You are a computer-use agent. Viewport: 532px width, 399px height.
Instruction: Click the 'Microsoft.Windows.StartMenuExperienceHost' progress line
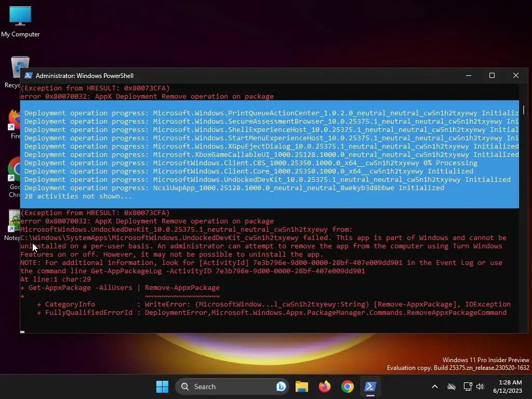[271, 138]
